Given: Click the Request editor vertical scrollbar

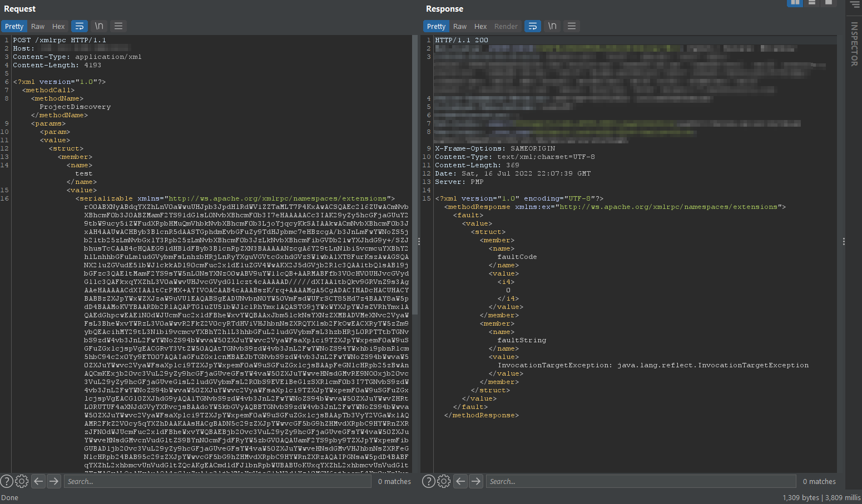Looking at the screenshot, I should tap(415, 175).
